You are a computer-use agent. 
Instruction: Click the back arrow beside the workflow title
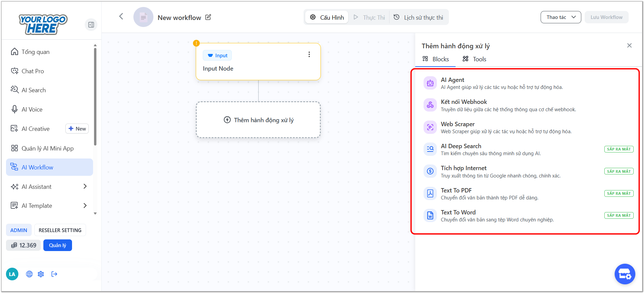[121, 16]
